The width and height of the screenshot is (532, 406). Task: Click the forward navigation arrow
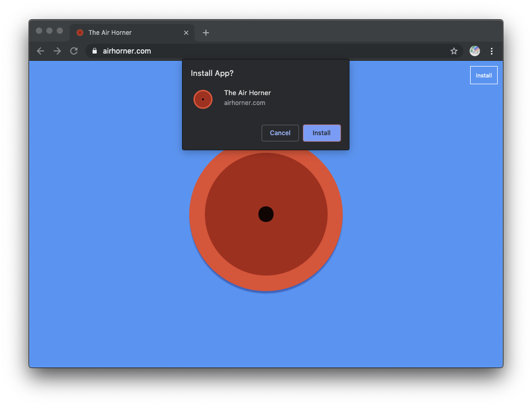pyautogui.click(x=57, y=51)
